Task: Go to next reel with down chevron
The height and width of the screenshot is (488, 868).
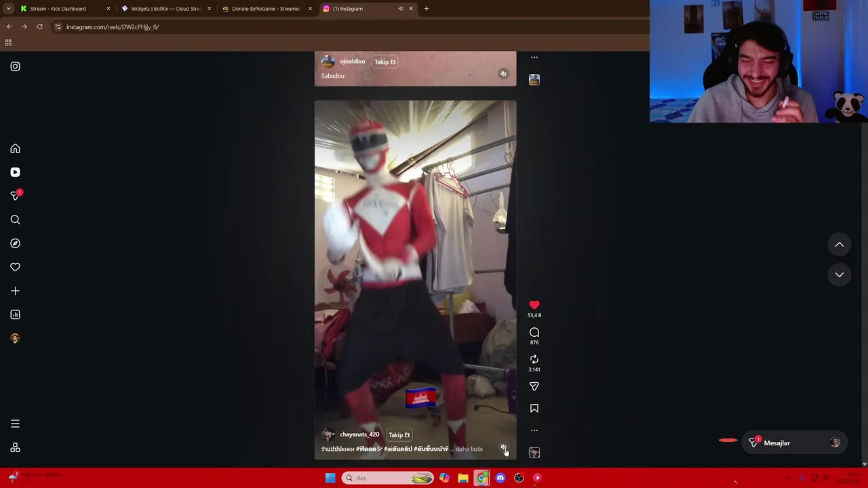Action: 840,274
